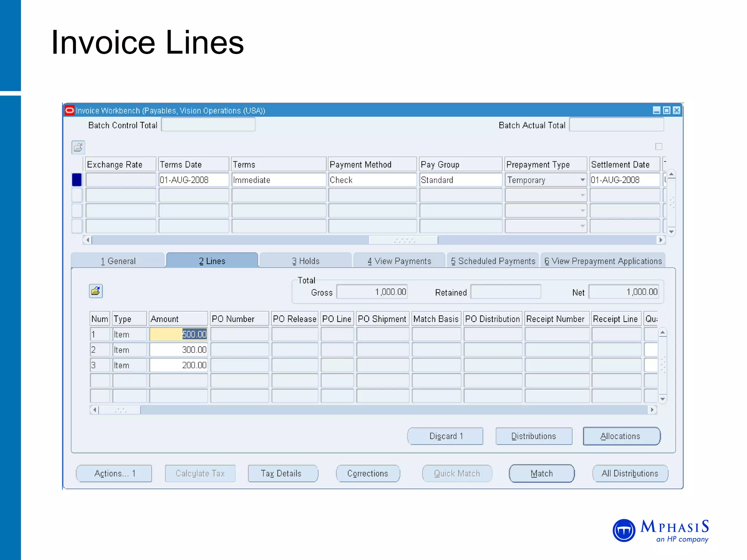The image size is (747, 560).
Task: Click invoice grid scroll left arrow
Action: pos(88,240)
